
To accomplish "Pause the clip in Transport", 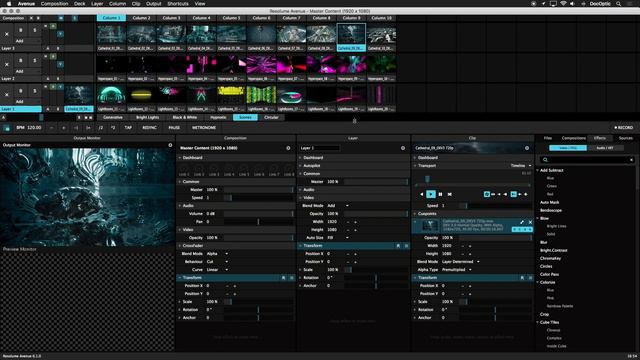I will (440, 194).
